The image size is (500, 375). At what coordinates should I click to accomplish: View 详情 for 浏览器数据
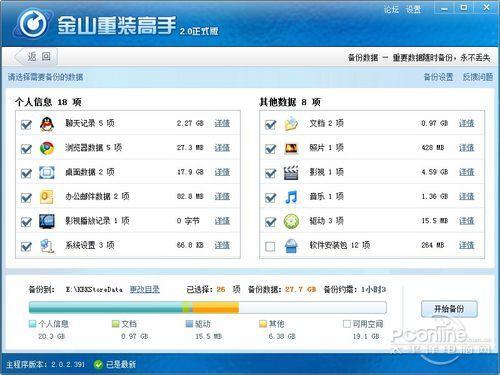point(222,148)
